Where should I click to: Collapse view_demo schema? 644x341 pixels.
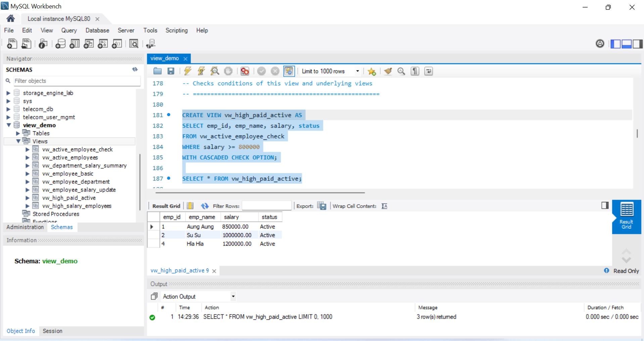(x=9, y=125)
